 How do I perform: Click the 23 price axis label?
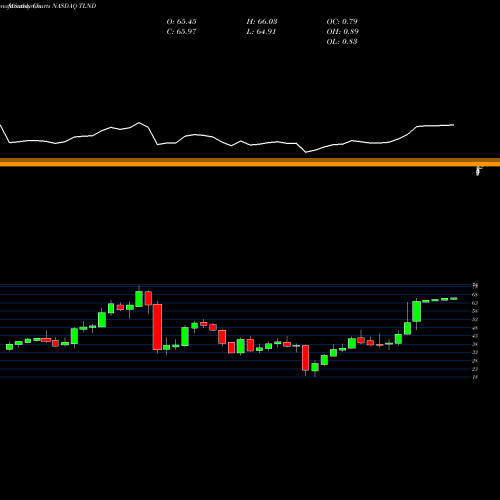[475, 369]
